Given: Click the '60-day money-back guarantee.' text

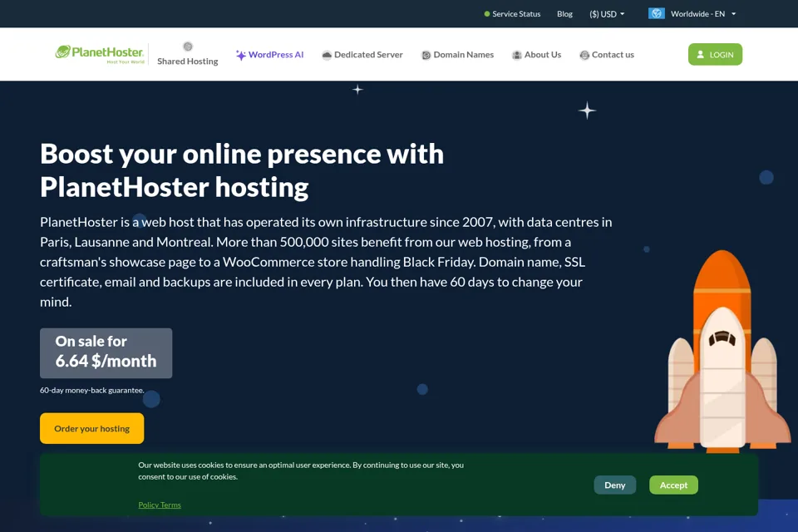Looking at the screenshot, I should point(92,390).
